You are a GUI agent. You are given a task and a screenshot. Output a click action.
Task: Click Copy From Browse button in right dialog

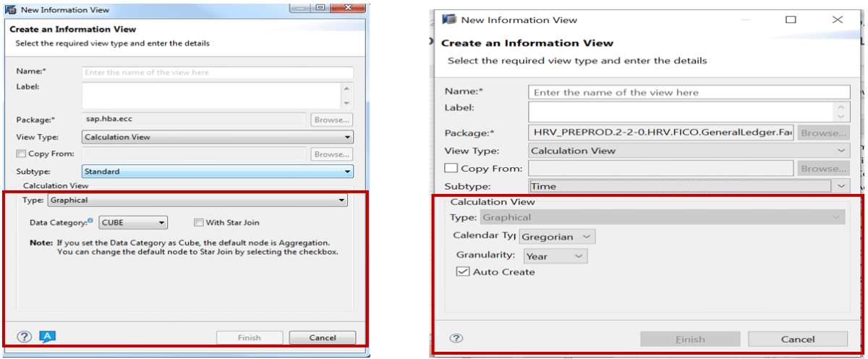pos(824,168)
